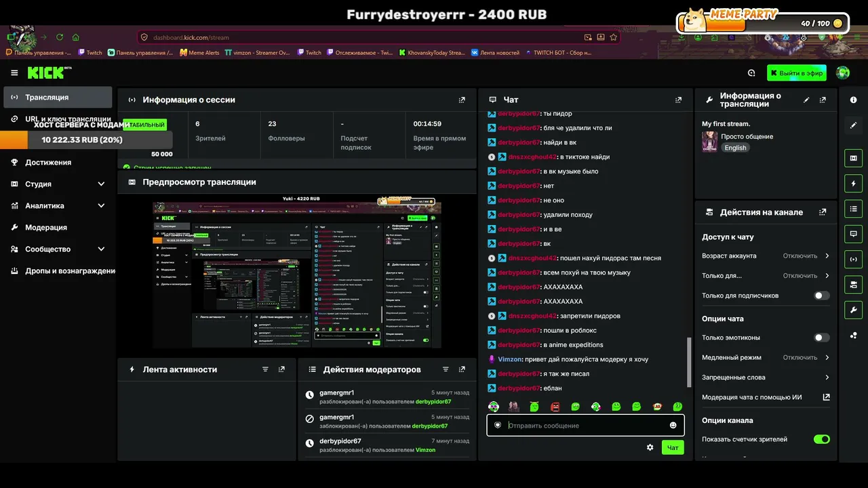Click the clock icon next to go-live button
The width and height of the screenshot is (868, 488).
tap(751, 73)
